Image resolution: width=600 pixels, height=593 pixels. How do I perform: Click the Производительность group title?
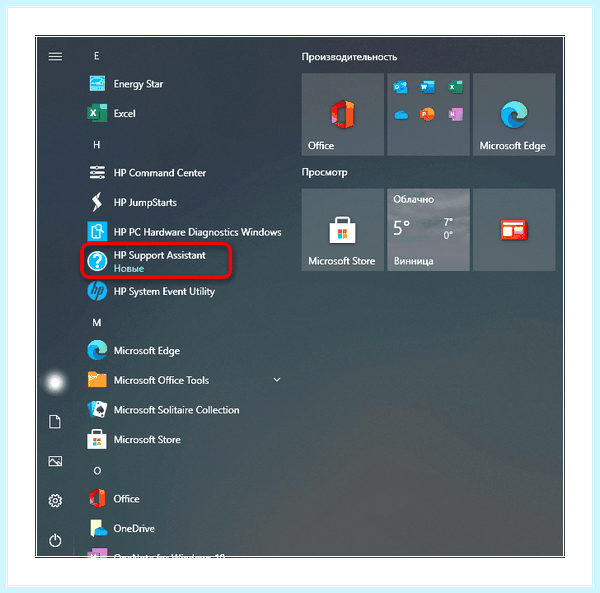tap(349, 57)
